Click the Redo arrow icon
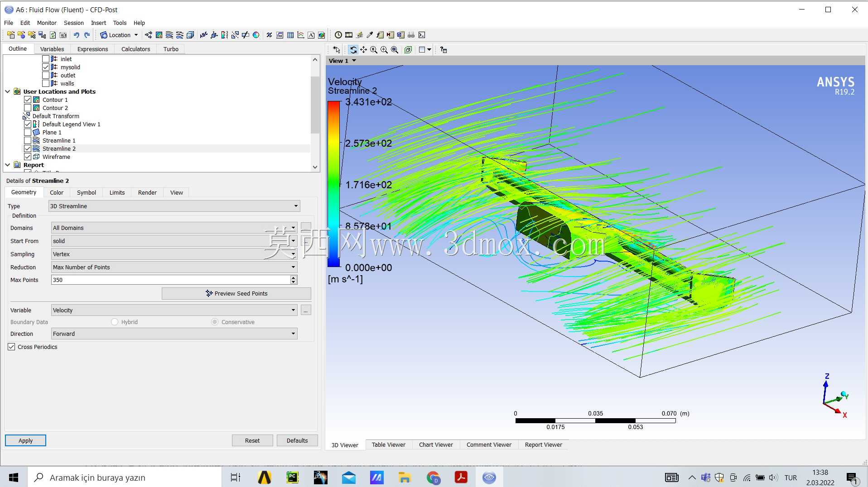Image resolution: width=868 pixels, height=487 pixels. pyautogui.click(x=87, y=35)
